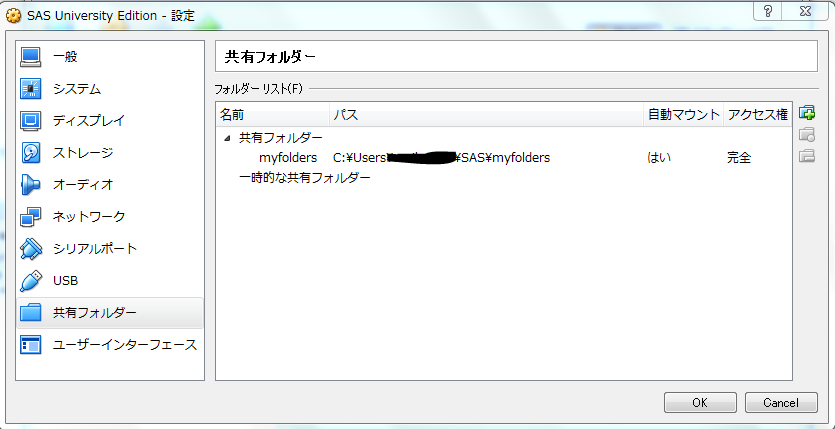Switch to ネットワーク settings page
This screenshot has width=835, height=429.
[89, 217]
